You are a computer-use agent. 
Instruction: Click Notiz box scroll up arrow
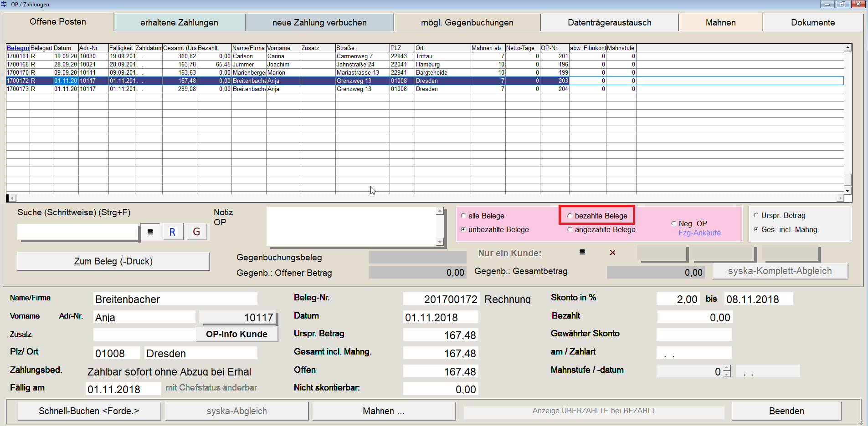[x=440, y=211]
